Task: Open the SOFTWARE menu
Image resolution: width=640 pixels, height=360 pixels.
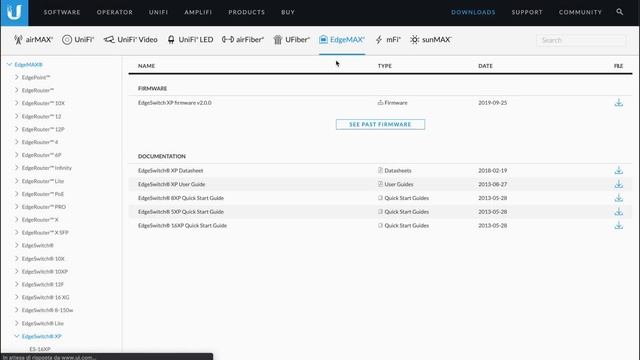Action: pyautogui.click(x=62, y=12)
